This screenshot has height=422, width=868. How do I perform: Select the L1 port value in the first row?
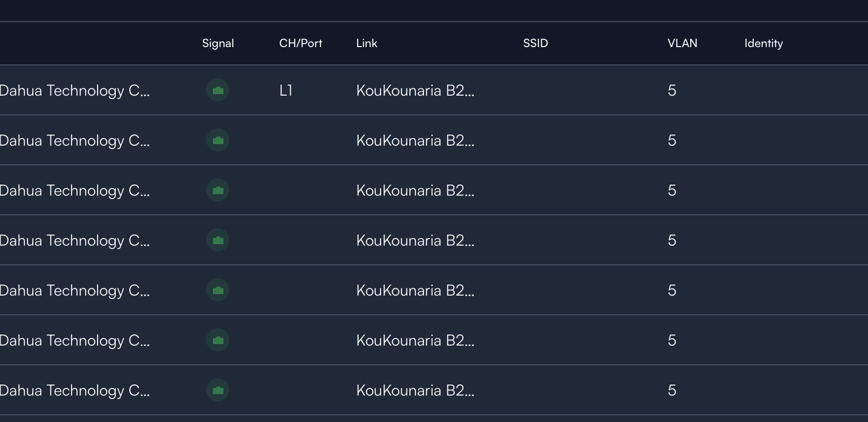click(285, 90)
